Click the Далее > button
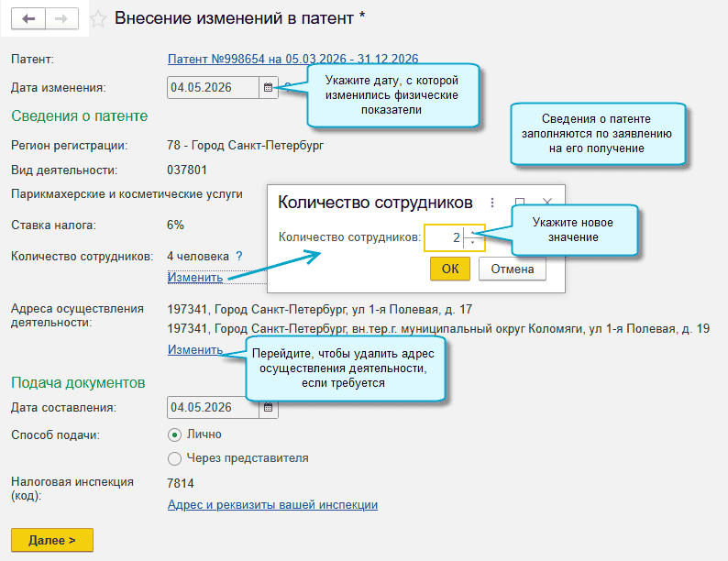 point(52,540)
